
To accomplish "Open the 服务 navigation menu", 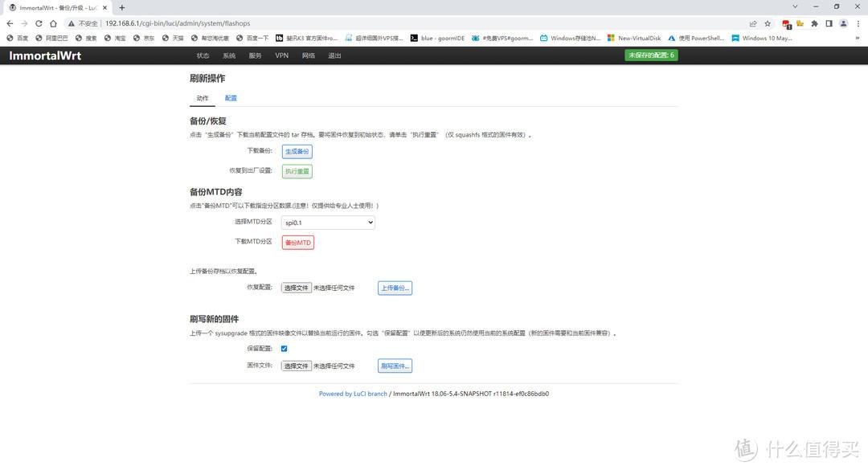I will (255, 55).
